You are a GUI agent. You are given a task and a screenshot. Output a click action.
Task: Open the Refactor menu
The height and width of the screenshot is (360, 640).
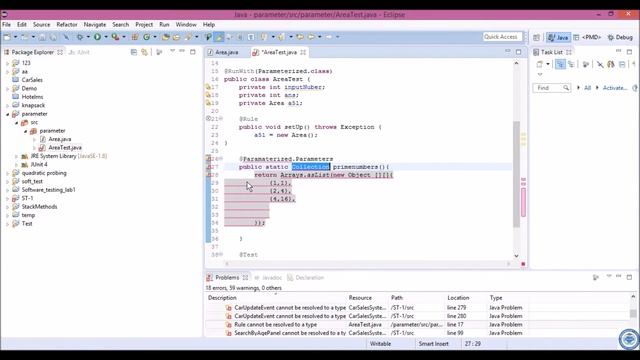(x=67, y=24)
